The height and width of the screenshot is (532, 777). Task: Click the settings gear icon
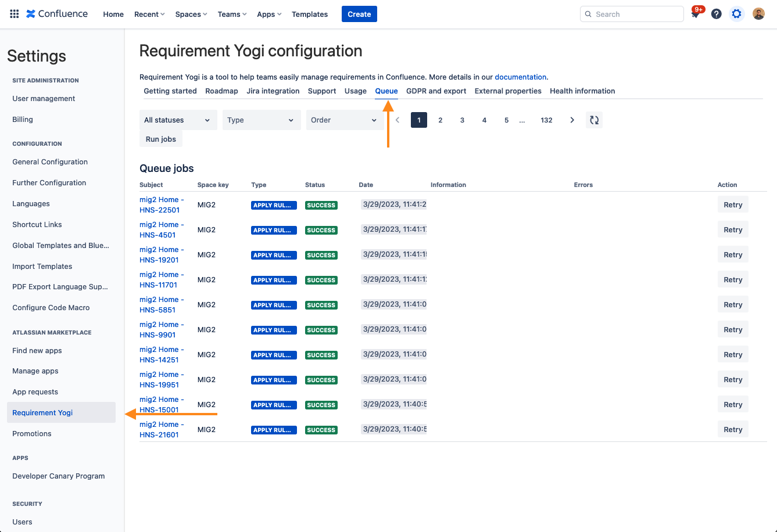(x=736, y=14)
